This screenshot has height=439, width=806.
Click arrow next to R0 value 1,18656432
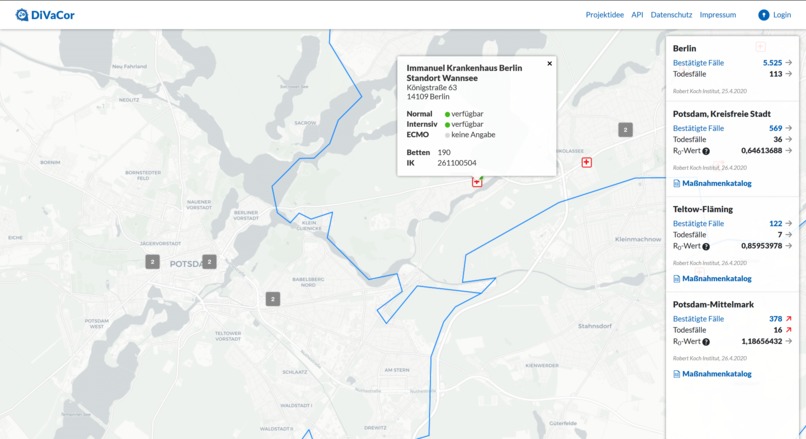789,341
